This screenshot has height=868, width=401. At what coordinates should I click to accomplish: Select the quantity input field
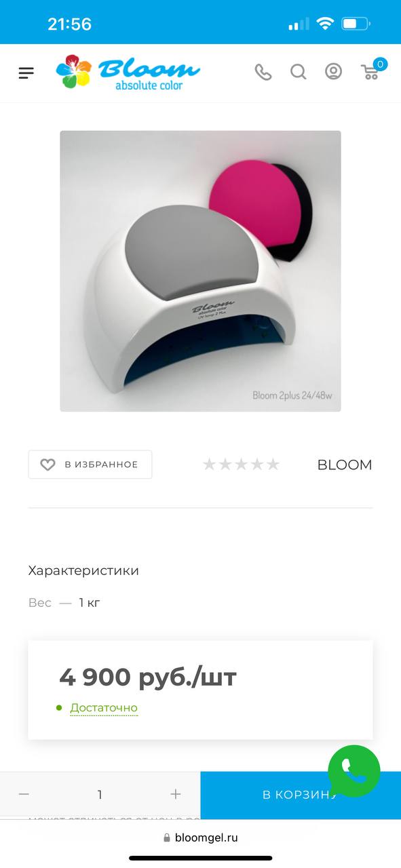click(100, 794)
